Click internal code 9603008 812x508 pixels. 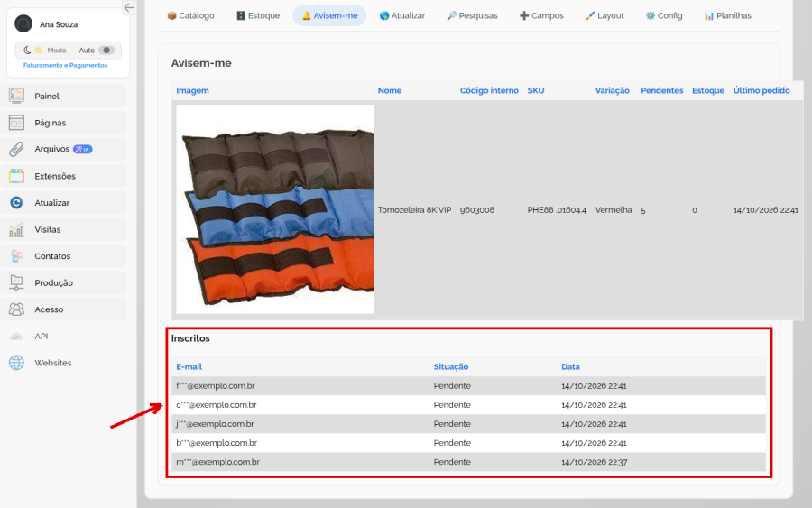tap(477, 209)
